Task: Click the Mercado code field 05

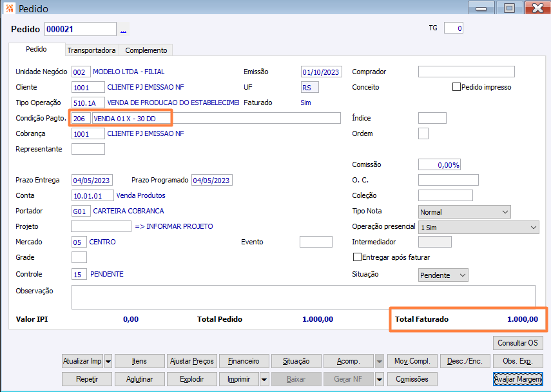Action: (x=79, y=242)
